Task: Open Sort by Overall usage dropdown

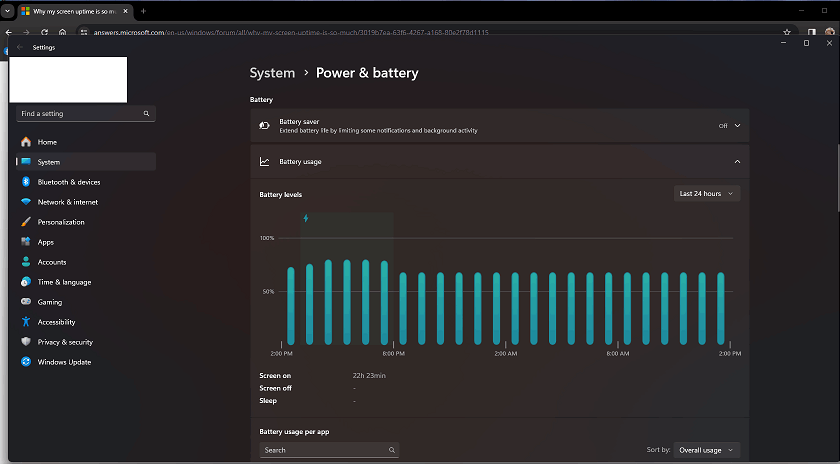Action: point(707,450)
